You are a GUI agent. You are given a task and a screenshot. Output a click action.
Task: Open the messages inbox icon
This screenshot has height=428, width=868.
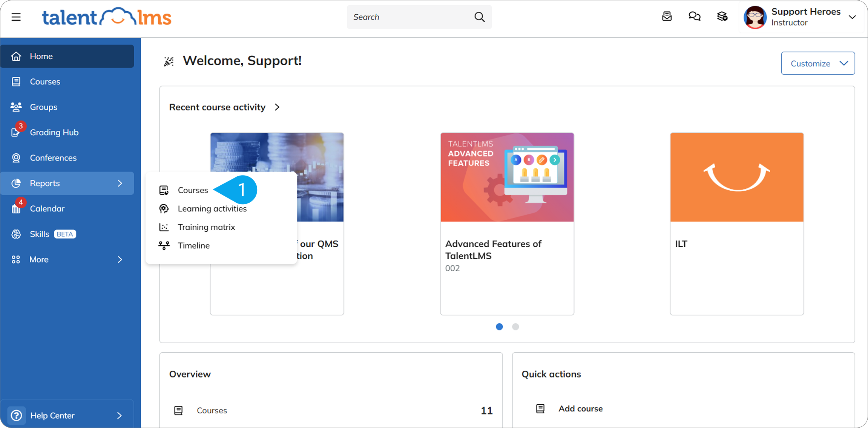coord(667,17)
